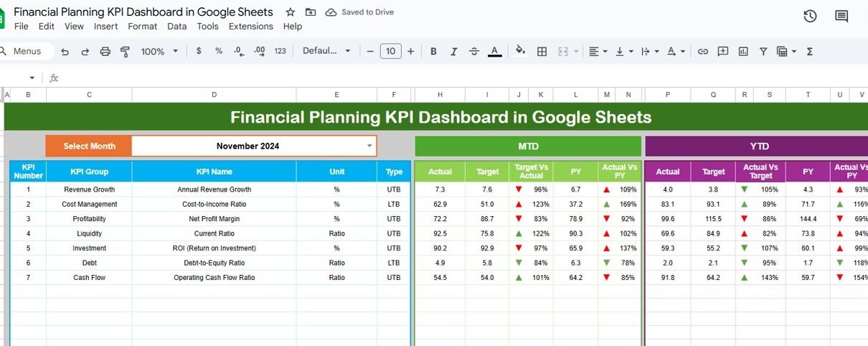868x346 pixels.
Task: Open the Help menu
Action: pyautogui.click(x=293, y=27)
